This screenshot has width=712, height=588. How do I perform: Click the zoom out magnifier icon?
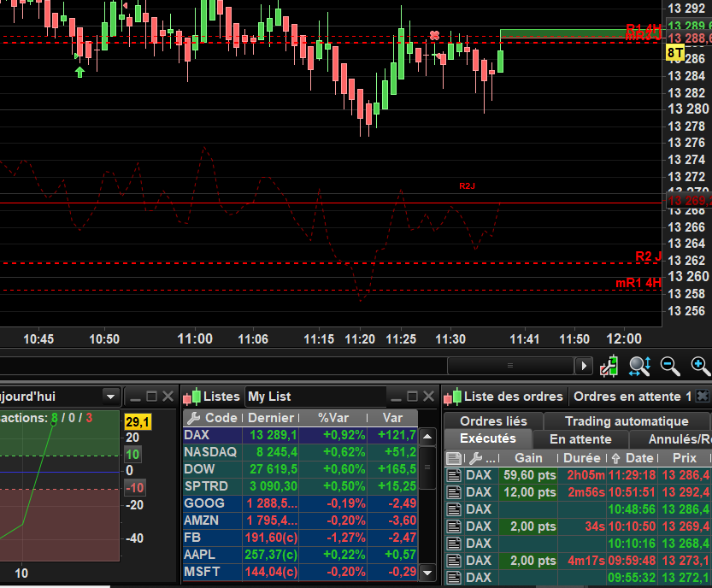pos(670,367)
